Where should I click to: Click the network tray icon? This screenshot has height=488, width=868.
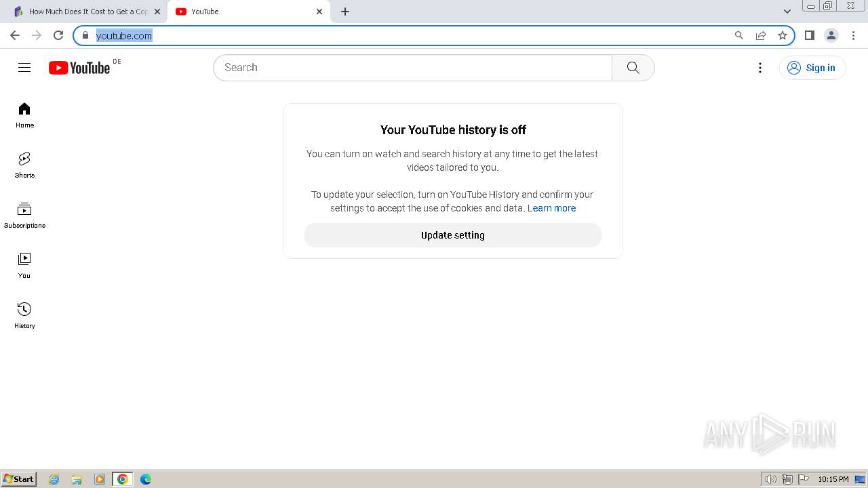point(787,479)
